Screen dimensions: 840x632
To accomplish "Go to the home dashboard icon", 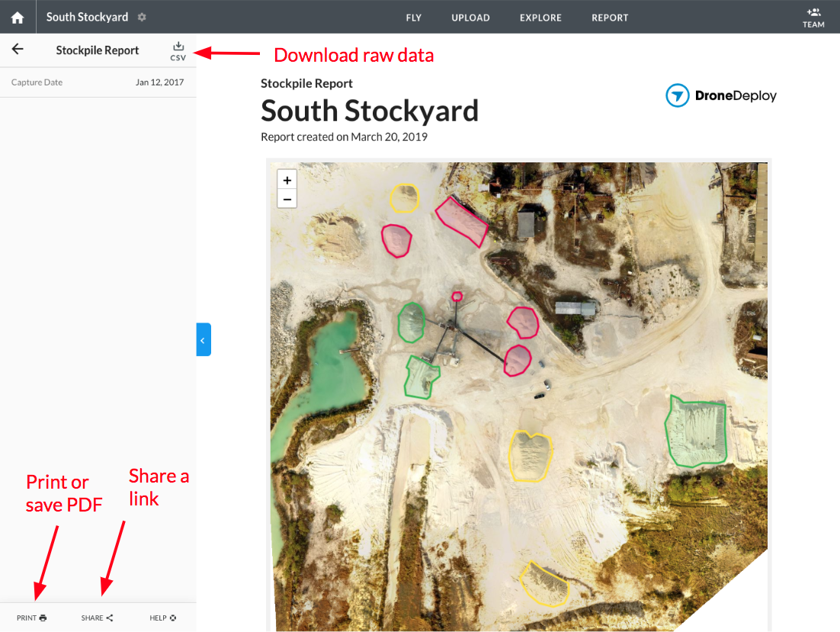I will click(x=17, y=18).
